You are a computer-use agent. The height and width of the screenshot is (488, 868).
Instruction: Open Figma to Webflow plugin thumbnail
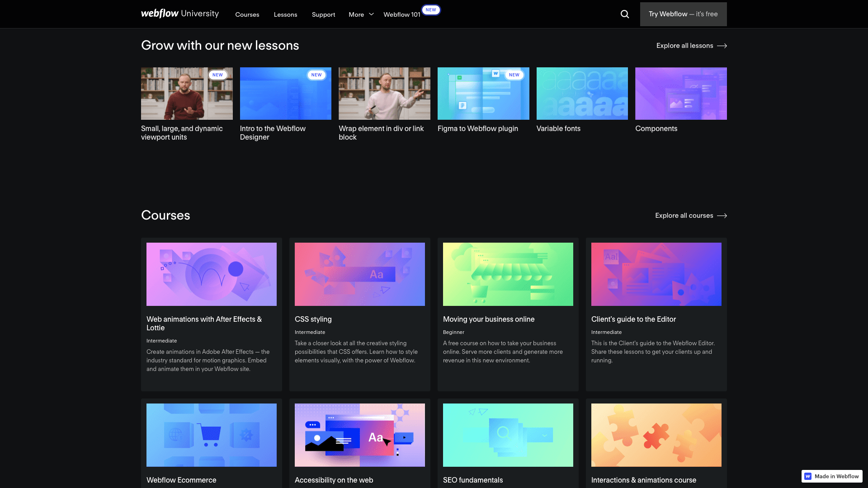pos(483,94)
